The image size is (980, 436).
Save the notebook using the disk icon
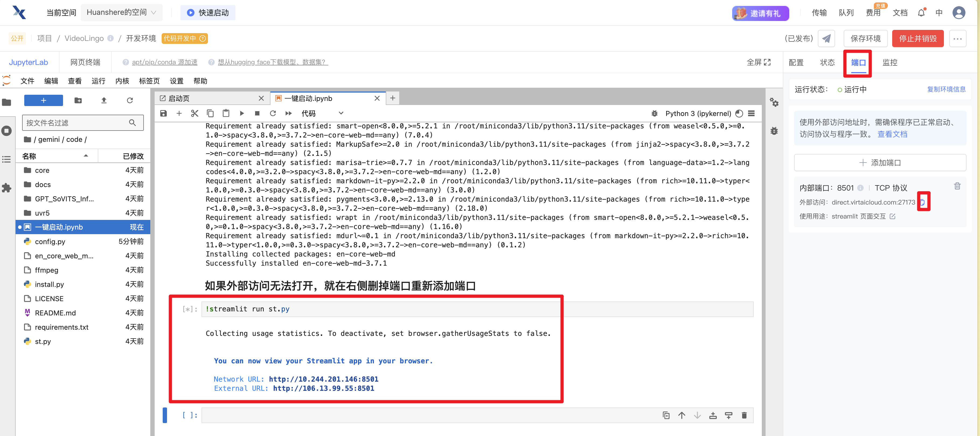(x=164, y=113)
